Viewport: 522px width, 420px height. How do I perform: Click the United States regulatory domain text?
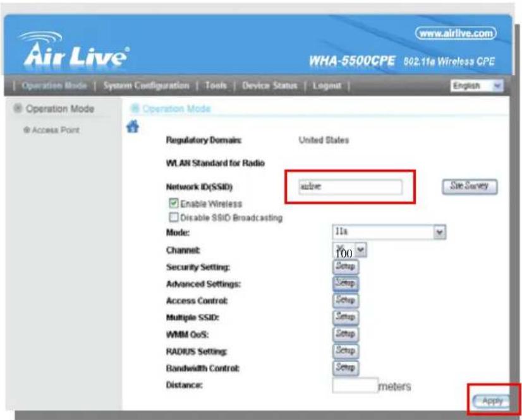point(324,140)
